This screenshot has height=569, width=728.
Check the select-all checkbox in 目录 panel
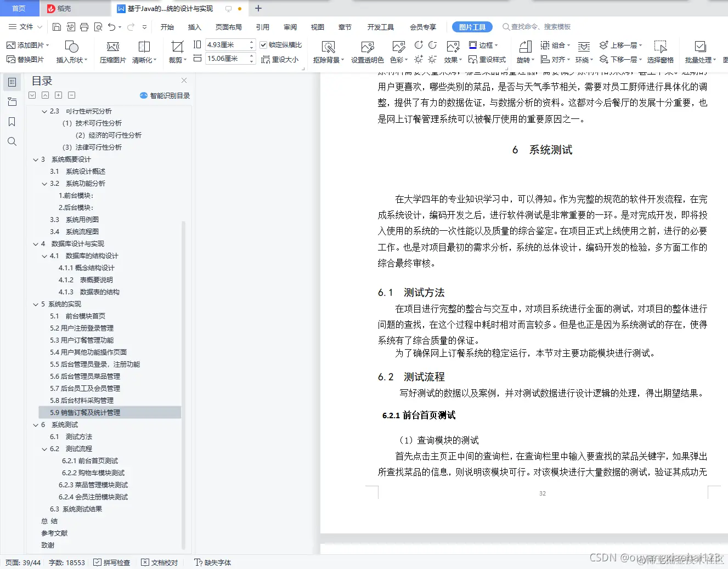(x=31, y=95)
